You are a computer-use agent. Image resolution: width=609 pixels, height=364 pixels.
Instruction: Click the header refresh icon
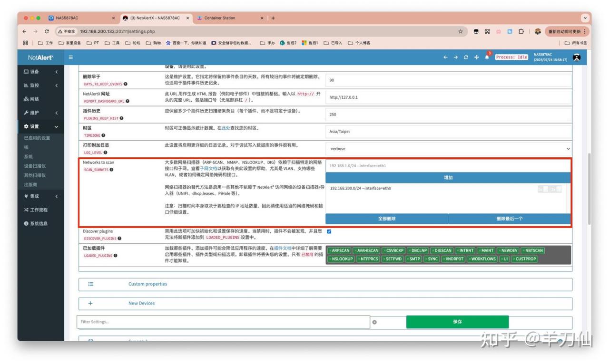point(466,57)
